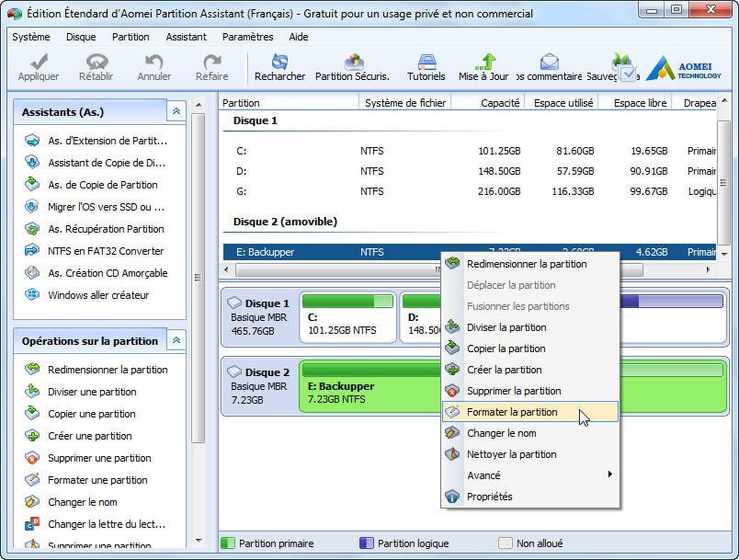Click the Partition column header
Image resolution: width=739 pixels, height=560 pixels.
[x=289, y=103]
